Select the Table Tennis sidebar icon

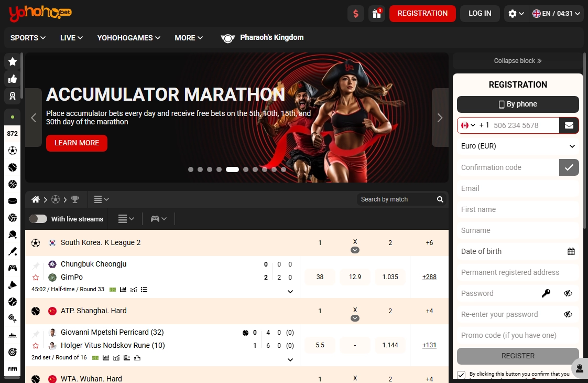point(13,235)
